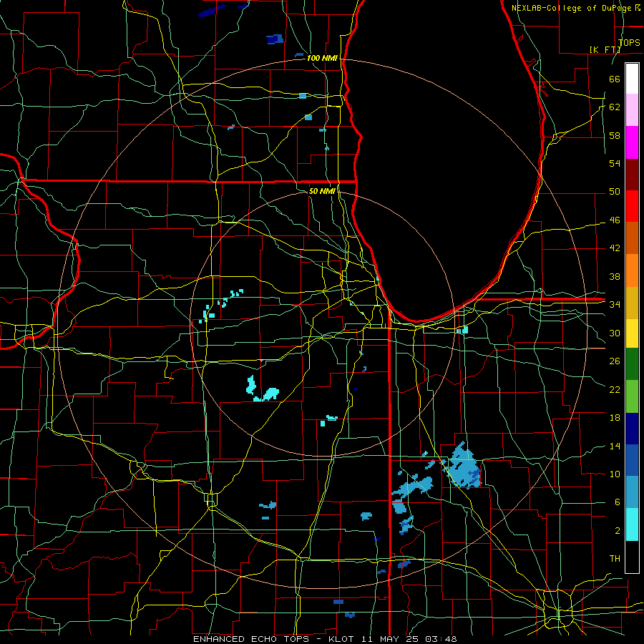Click the legend value '62'
Image resolution: width=644 pixels, height=644 pixels.
point(615,107)
